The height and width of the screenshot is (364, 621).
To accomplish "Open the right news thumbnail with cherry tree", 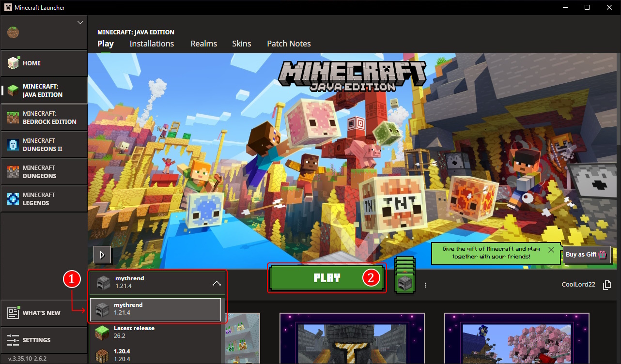I will tap(517, 338).
